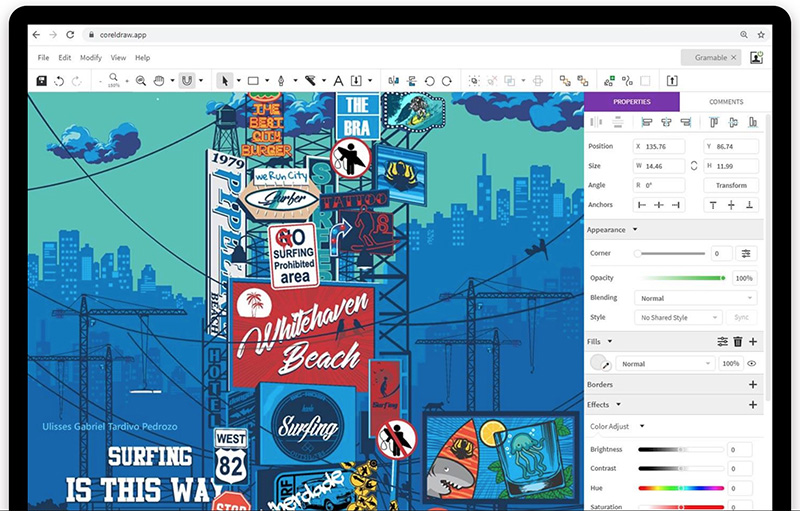Click the Save floppy disk icon
800x511 pixels.
coord(42,81)
